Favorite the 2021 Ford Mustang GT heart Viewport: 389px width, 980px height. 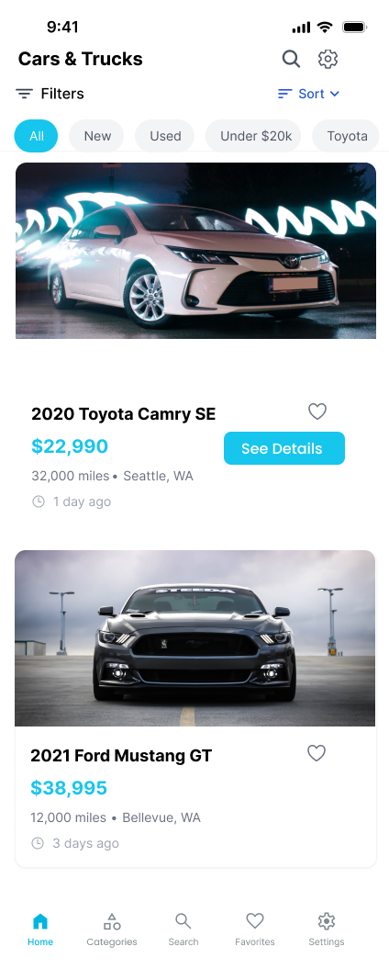point(317,753)
